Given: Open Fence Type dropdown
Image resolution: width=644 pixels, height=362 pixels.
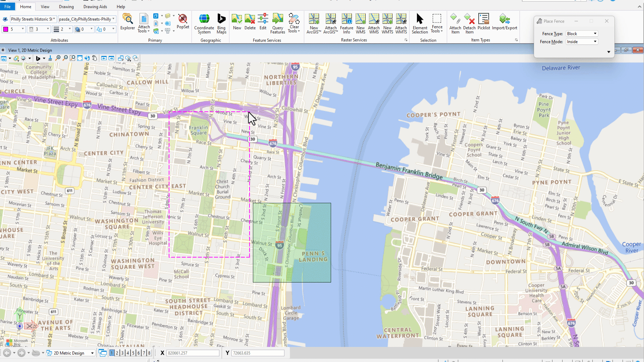Looking at the screenshot, I should [582, 34].
